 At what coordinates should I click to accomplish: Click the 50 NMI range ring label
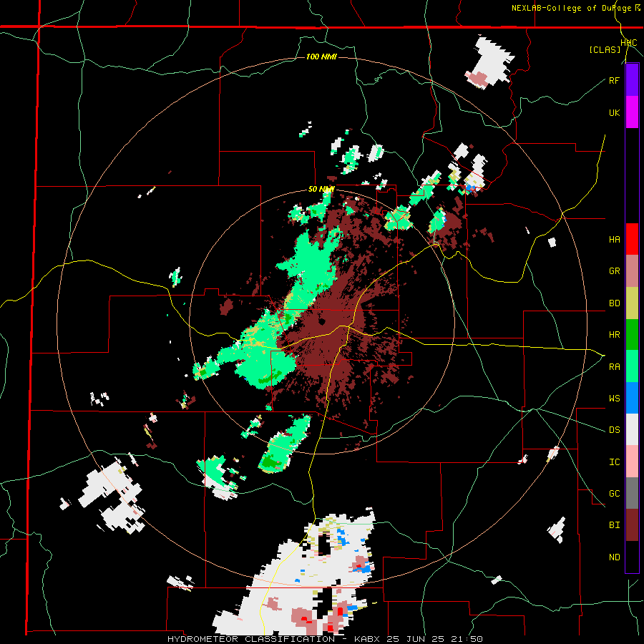[x=321, y=189]
